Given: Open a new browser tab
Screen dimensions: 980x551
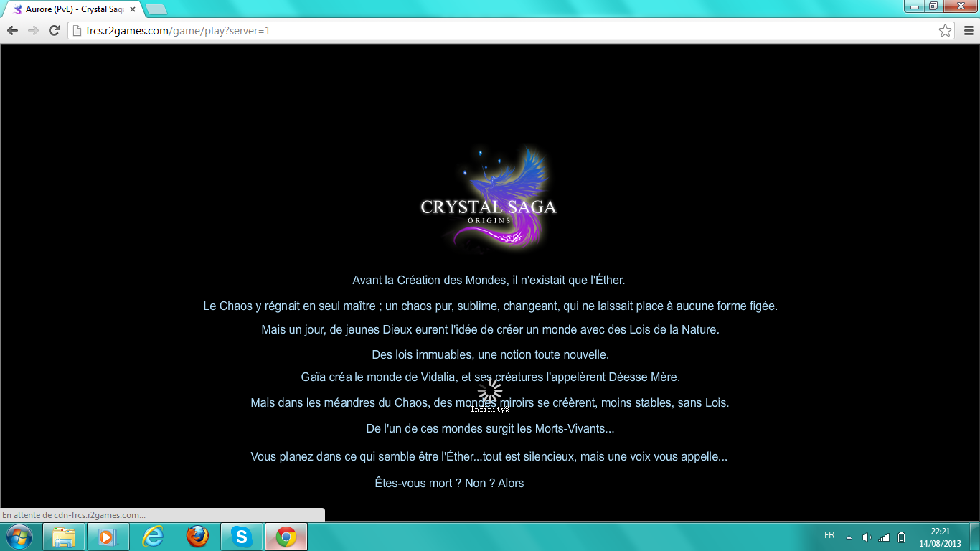Looking at the screenshot, I should [156, 9].
